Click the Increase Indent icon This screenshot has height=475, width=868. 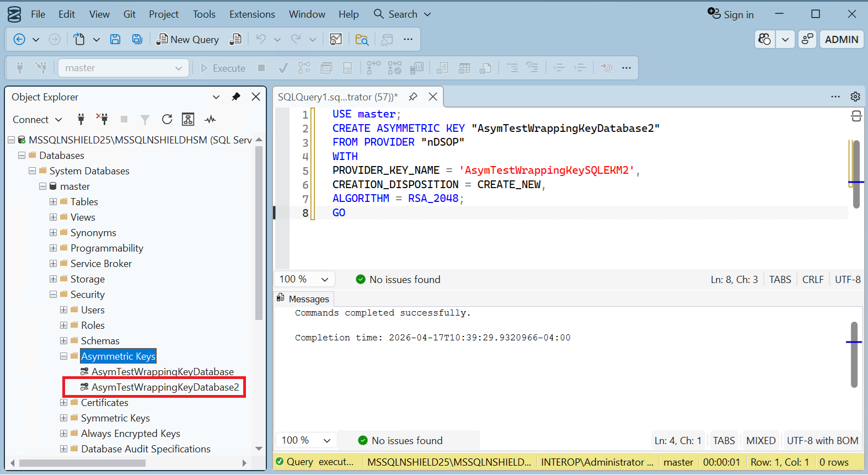pyautogui.click(x=580, y=68)
